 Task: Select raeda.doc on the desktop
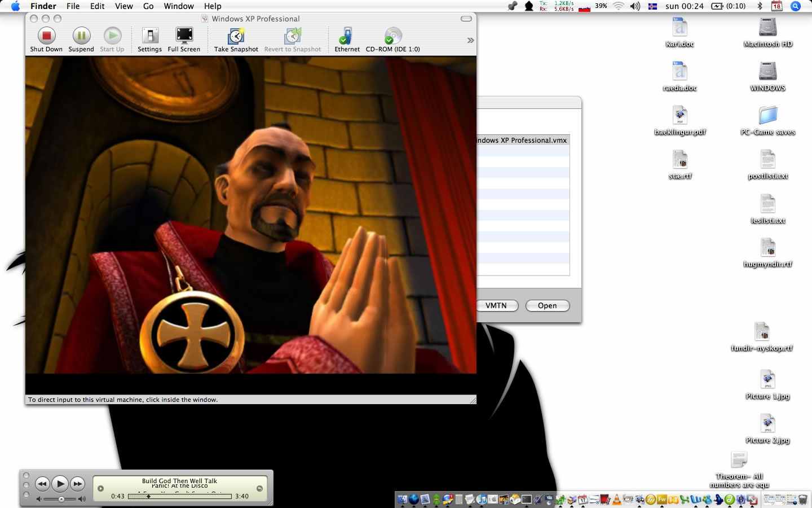tap(679, 77)
